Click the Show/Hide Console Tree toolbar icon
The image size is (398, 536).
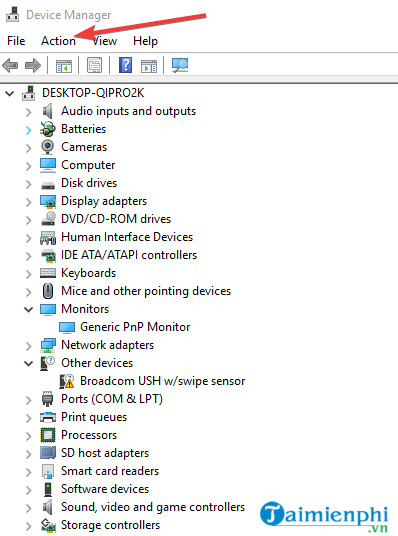coord(64,65)
